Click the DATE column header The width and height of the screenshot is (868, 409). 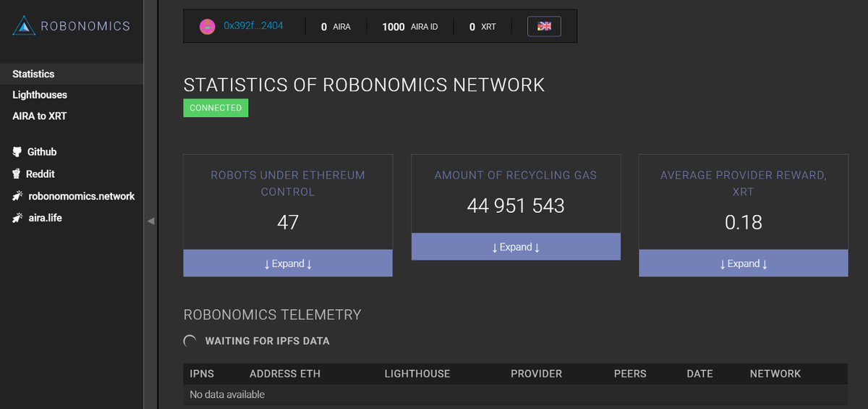click(x=700, y=374)
